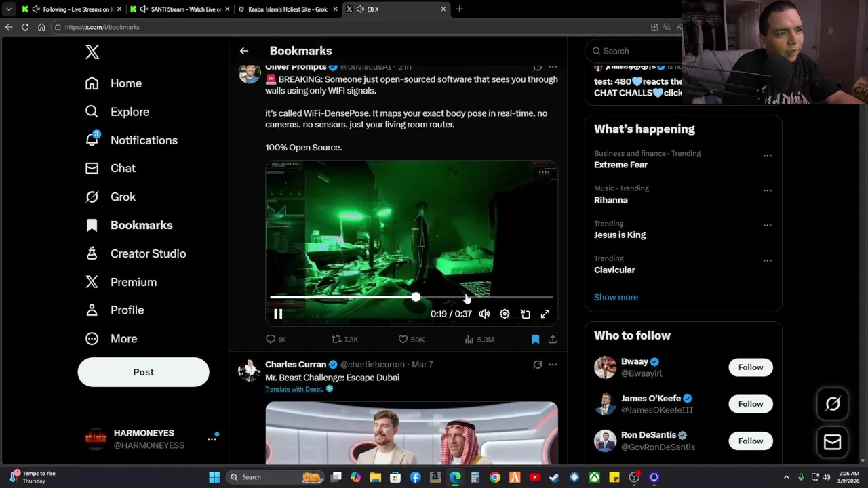Enter video fullscreen mode

[x=545, y=314]
